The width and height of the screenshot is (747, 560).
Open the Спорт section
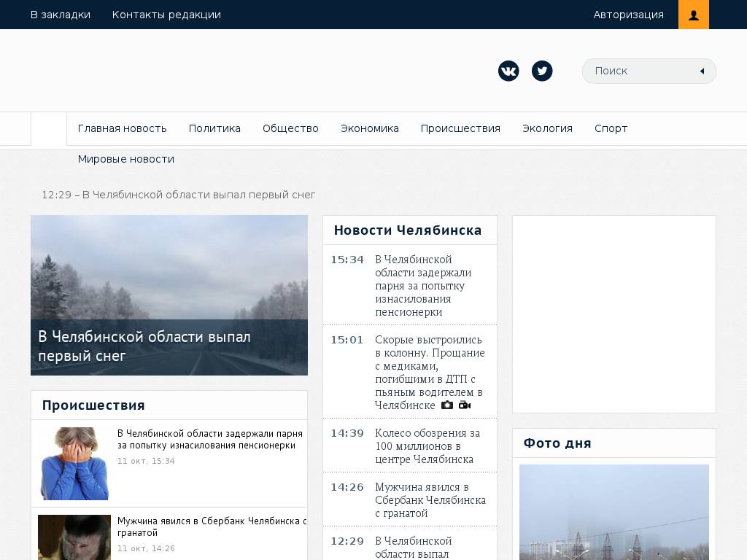(611, 128)
